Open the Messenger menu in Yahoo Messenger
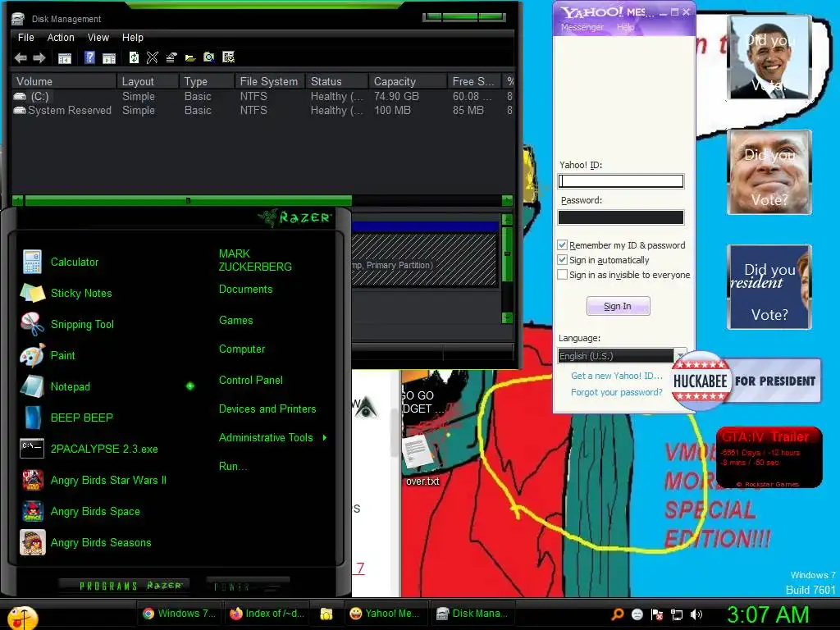 pyautogui.click(x=582, y=27)
